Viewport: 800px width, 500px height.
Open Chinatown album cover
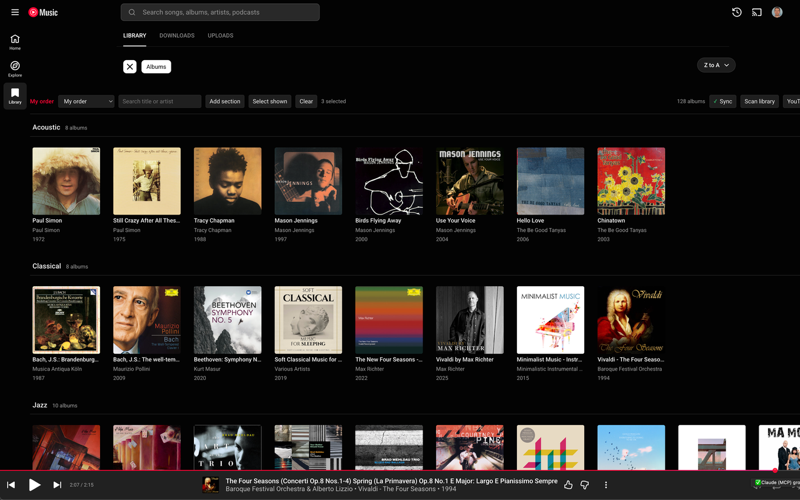tap(631, 181)
